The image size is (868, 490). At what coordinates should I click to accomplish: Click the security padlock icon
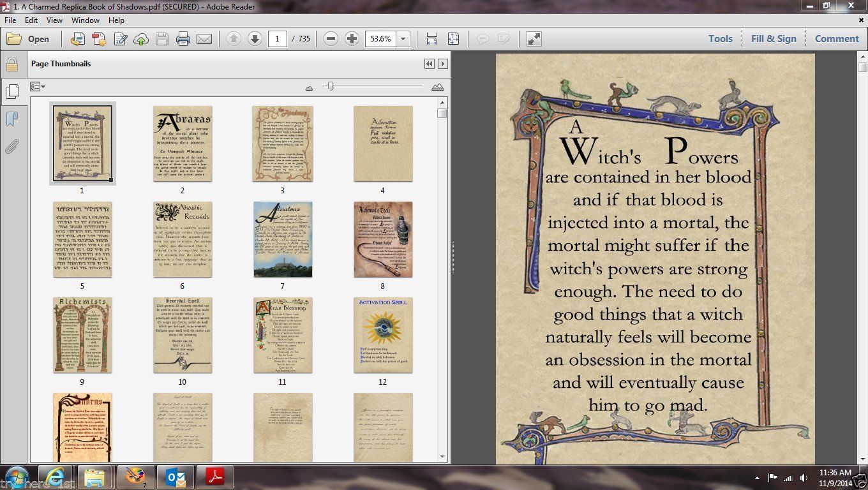11,64
